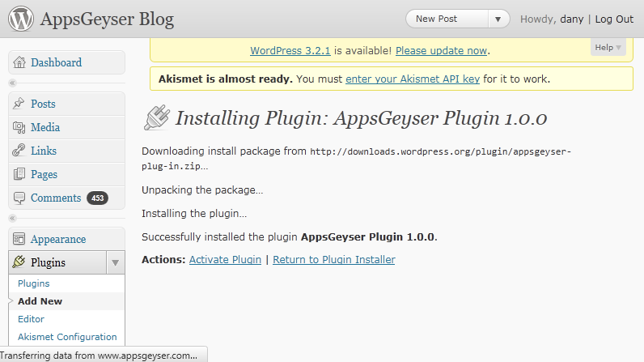Open Akismet Configuration submenu item
The image size is (644, 362).
tap(67, 337)
